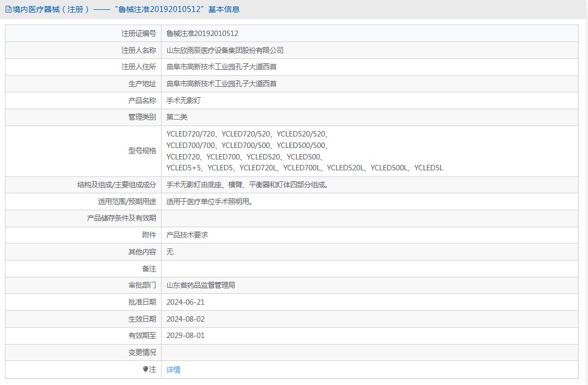Image resolution: width=588 pixels, height=385 pixels.
Task: Select registration number 鲁械注准20192010512 value
Action: coord(202,33)
